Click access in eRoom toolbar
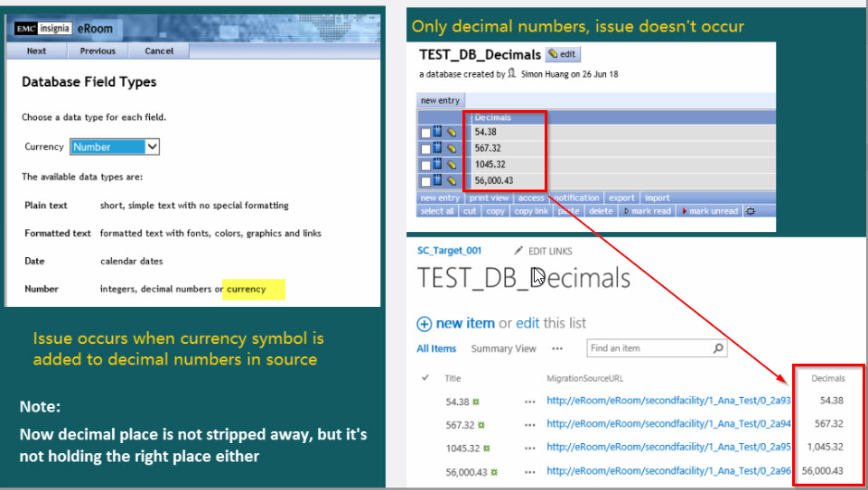 pos(531,198)
